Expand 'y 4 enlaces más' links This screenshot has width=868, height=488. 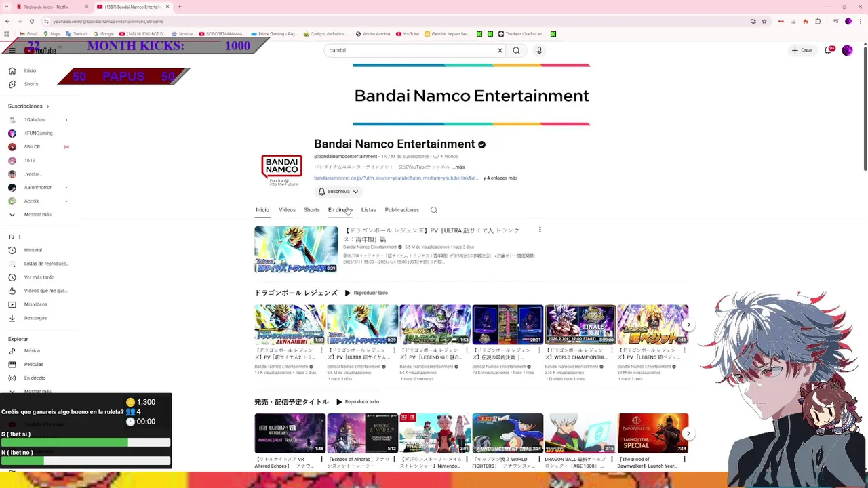(x=500, y=178)
